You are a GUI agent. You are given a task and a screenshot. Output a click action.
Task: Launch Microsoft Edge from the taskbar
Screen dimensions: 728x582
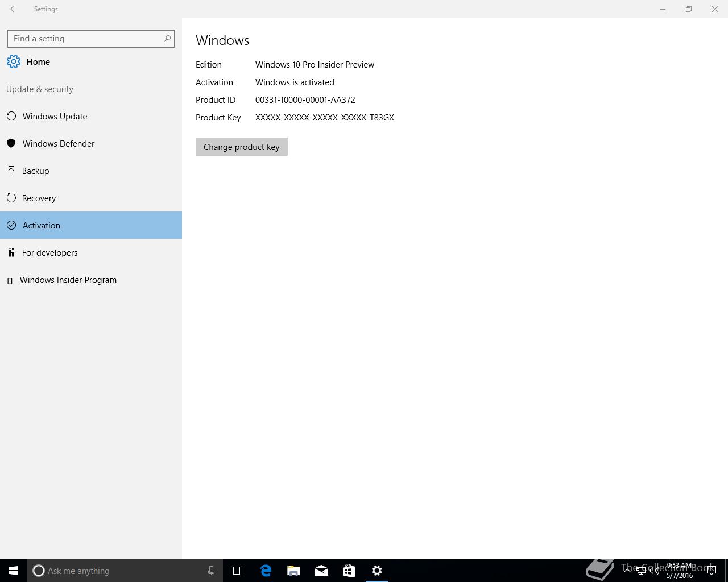(266, 571)
